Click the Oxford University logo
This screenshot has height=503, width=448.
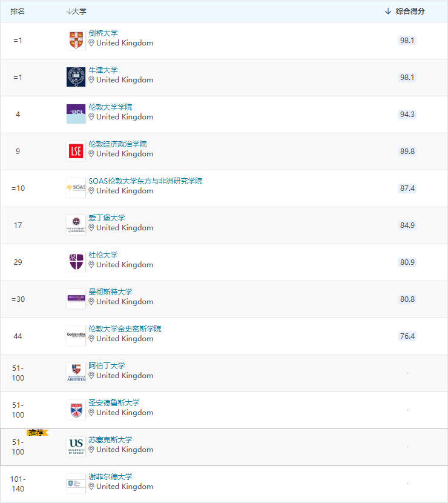[x=76, y=77]
